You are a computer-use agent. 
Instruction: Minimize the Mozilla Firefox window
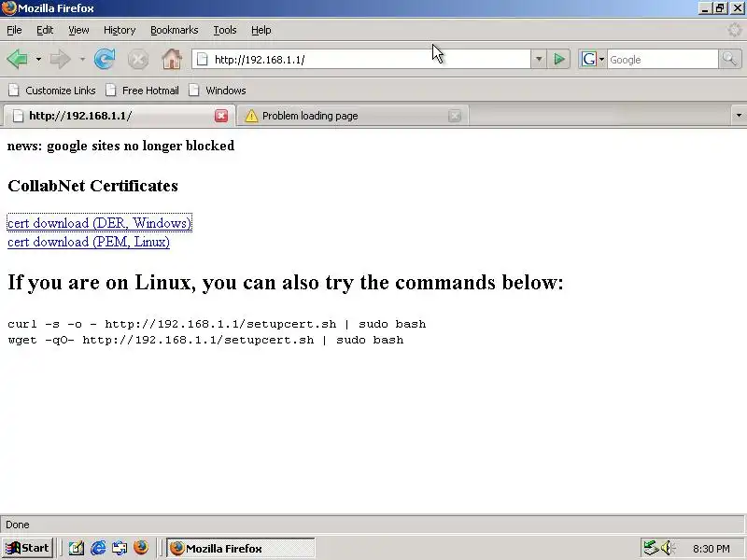click(705, 8)
